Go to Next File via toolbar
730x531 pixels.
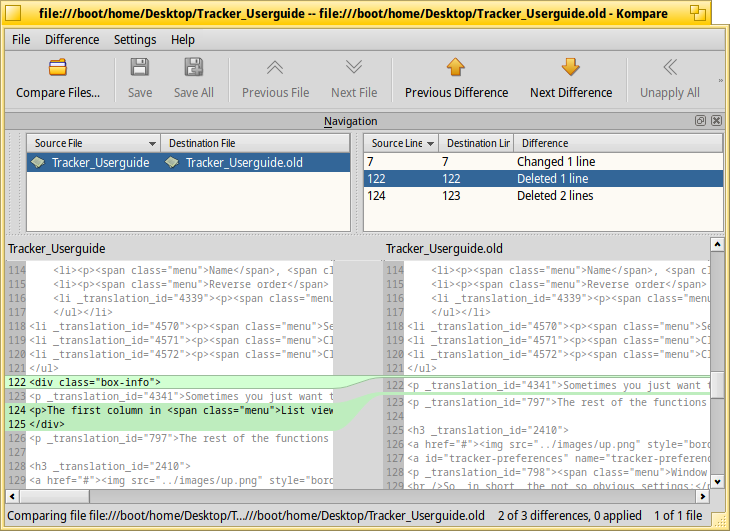[x=354, y=79]
